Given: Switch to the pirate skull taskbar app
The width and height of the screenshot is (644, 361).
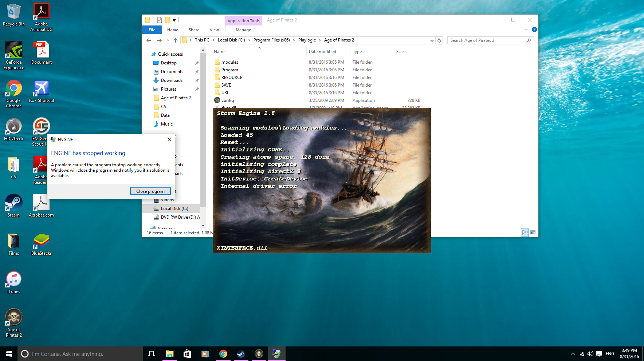Looking at the screenshot, I should (259, 354).
